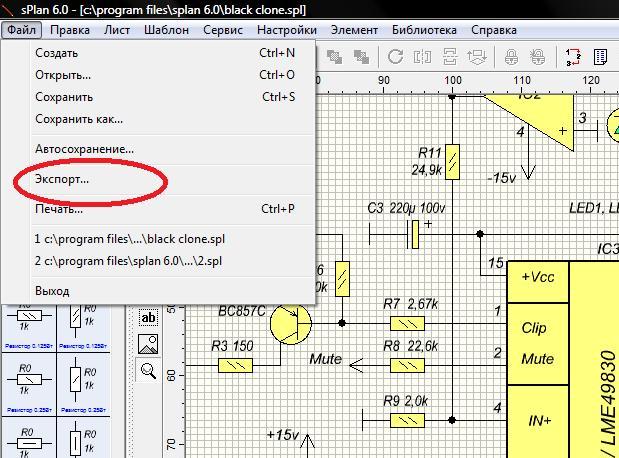619x458 pixels.
Task: Choose Сохранить как... menu entry
Action: (x=79, y=119)
